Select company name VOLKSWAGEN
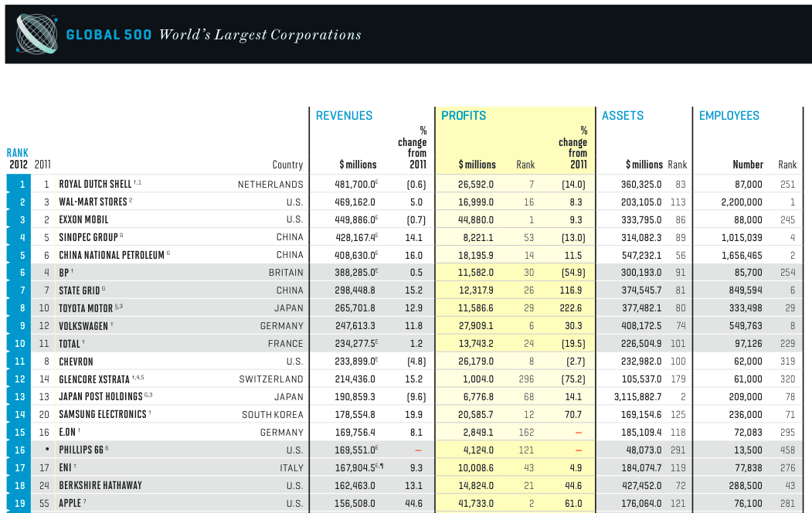Screen dimensions: 812x513 pos(83,326)
